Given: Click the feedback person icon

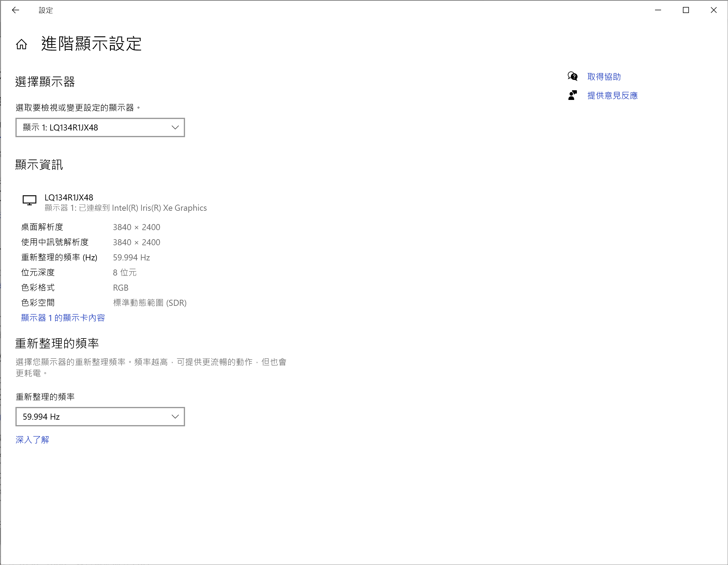Looking at the screenshot, I should click(x=572, y=95).
